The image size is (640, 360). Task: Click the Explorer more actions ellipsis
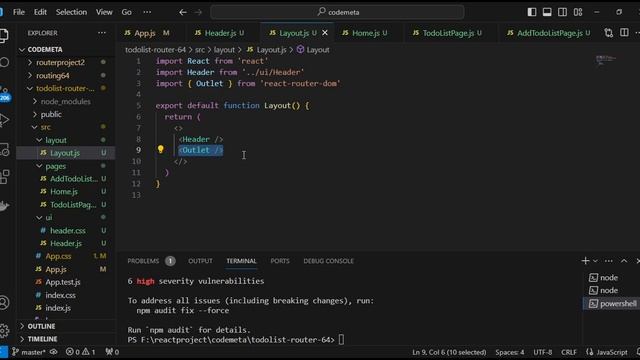102,33
